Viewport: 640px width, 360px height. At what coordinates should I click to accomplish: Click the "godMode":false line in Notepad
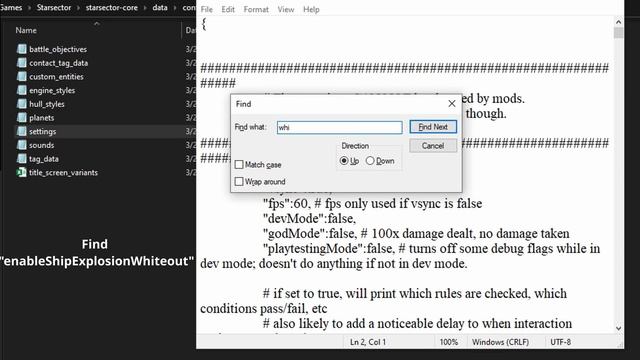click(416, 233)
